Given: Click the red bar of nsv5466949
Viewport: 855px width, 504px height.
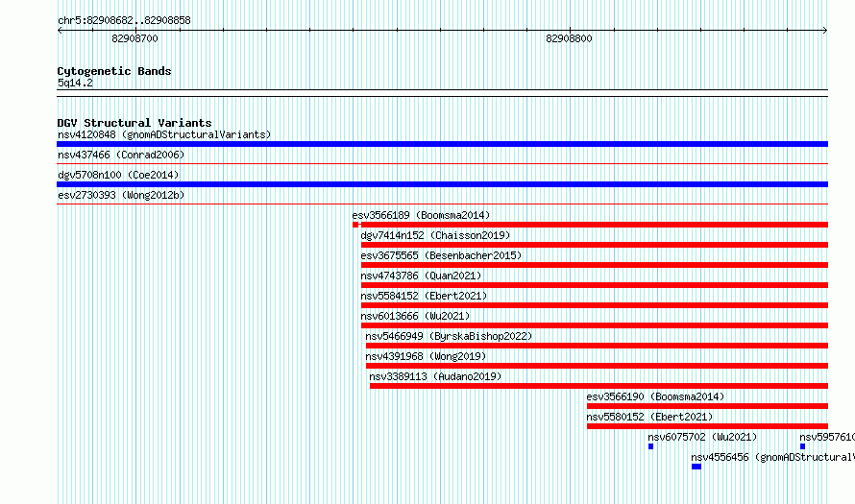Looking at the screenshot, I should pos(598,346).
